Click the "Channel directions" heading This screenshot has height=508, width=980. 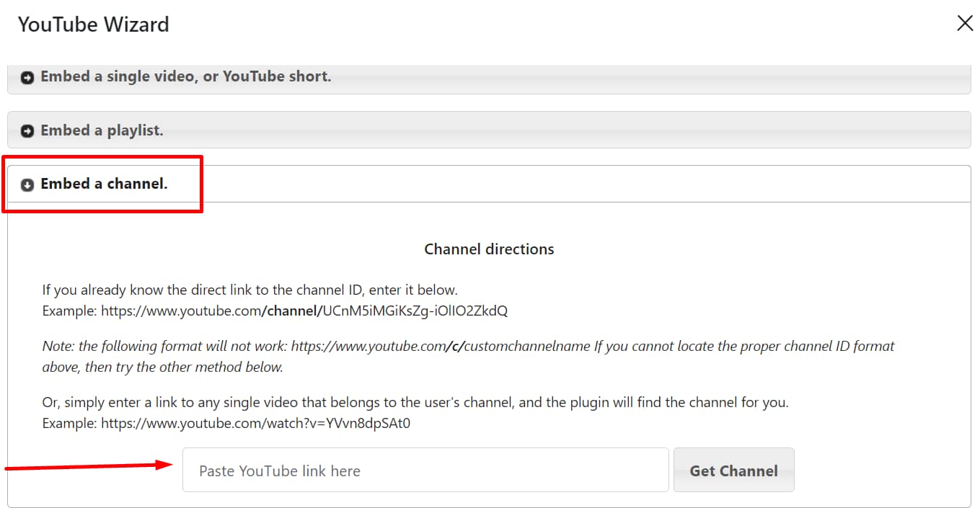tap(489, 249)
